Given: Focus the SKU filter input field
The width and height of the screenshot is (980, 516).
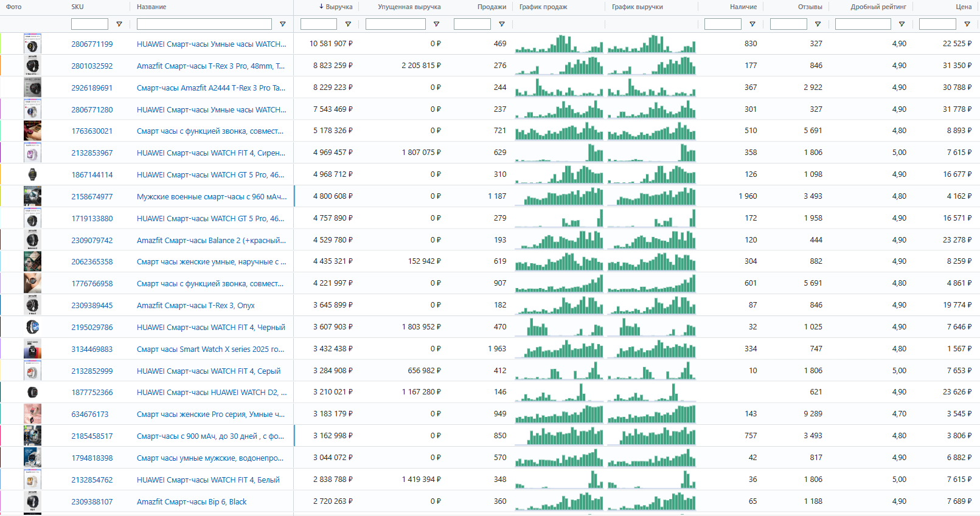Looking at the screenshot, I should coord(89,24).
